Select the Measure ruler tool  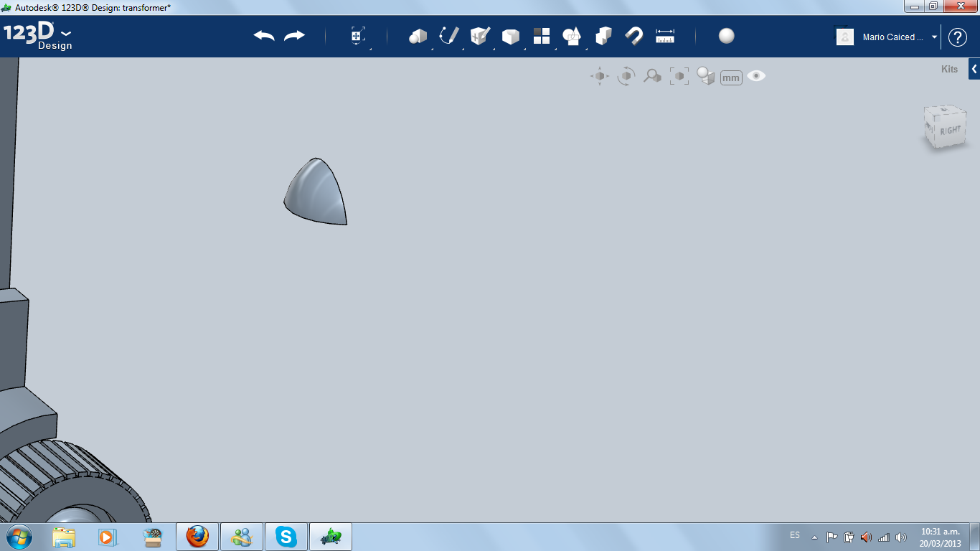[x=665, y=36]
